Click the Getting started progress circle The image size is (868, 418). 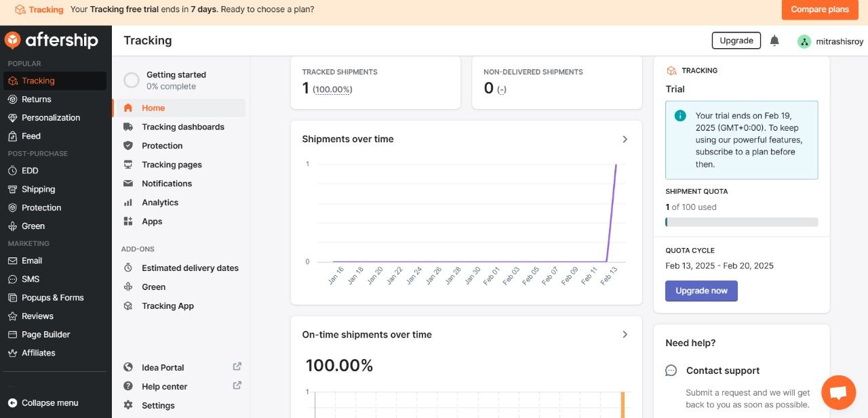coord(132,81)
